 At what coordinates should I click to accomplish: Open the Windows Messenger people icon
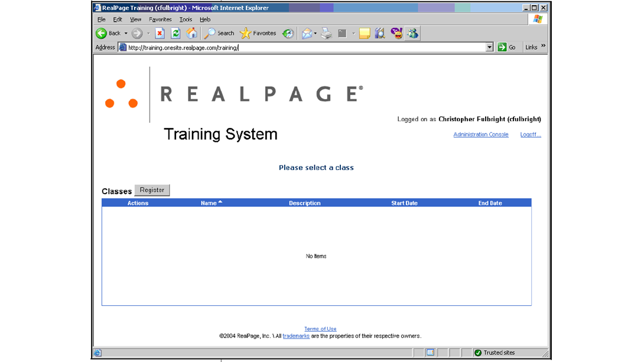click(x=413, y=33)
